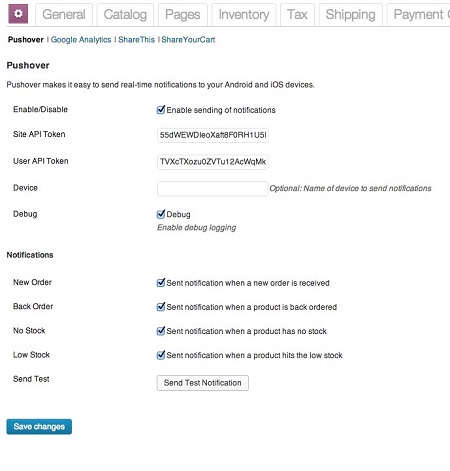Go to the Tax tab

[x=297, y=14]
